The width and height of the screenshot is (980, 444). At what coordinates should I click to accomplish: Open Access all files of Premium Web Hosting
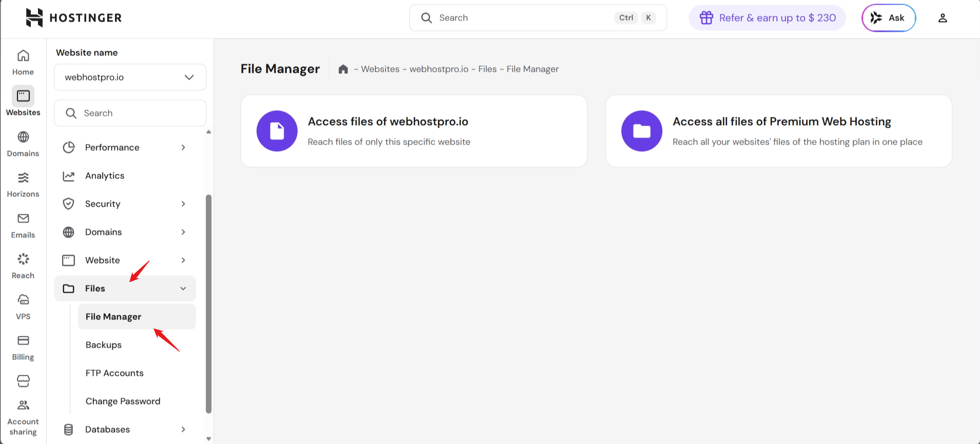(x=779, y=131)
